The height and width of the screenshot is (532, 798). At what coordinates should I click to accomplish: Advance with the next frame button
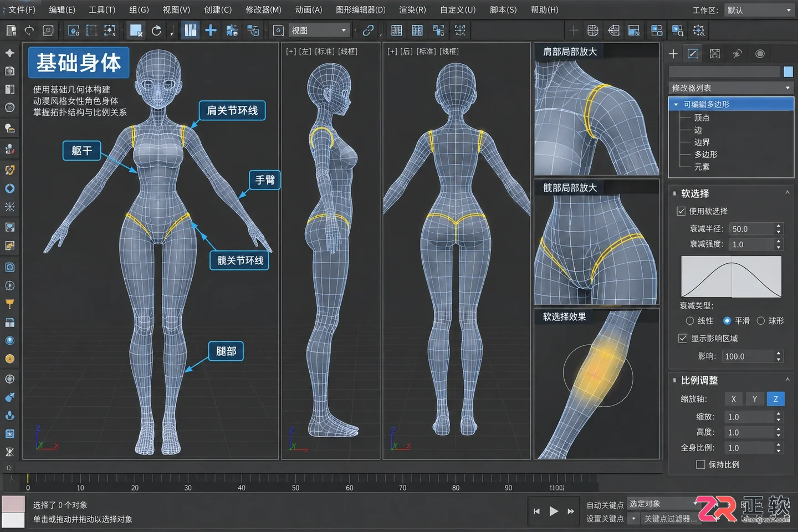(571, 511)
